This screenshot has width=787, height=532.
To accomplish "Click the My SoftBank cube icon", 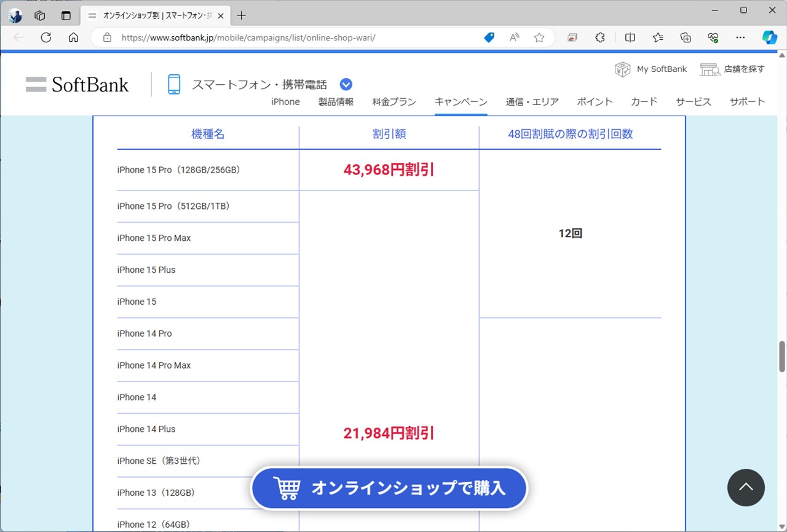I will coord(623,69).
